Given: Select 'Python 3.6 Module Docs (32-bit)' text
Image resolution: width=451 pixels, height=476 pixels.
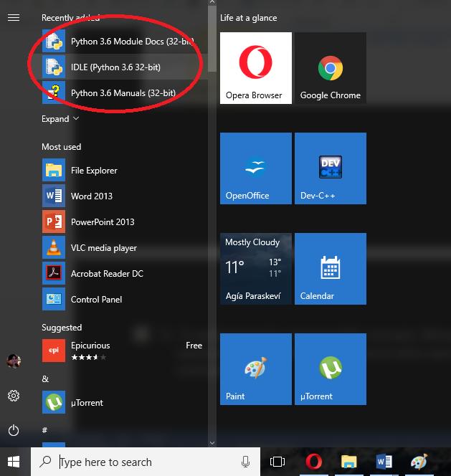Looking at the screenshot, I should pyautogui.click(x=132, y=42).
